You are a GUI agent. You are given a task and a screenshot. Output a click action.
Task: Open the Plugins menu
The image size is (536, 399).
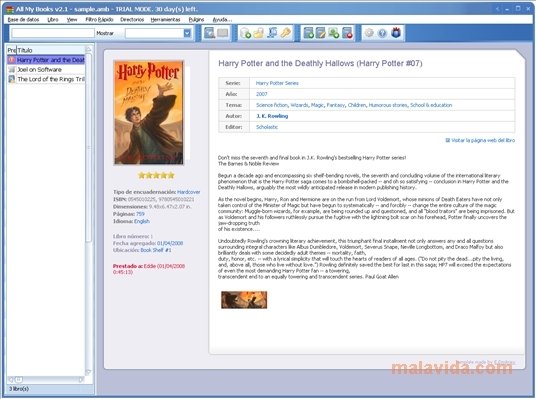point(196,19)
